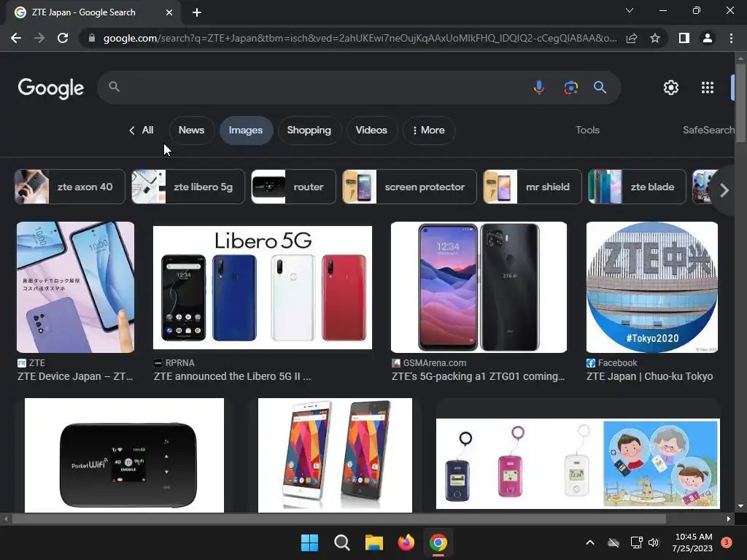
Task: Click the browser forward arrow
Action: tap(39, 38)
